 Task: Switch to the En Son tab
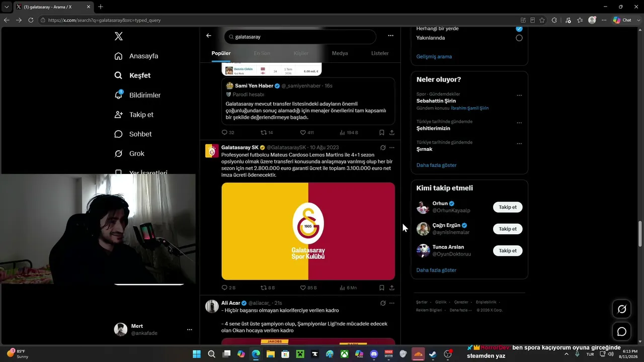pyautogui.click(x=262, y=53)
